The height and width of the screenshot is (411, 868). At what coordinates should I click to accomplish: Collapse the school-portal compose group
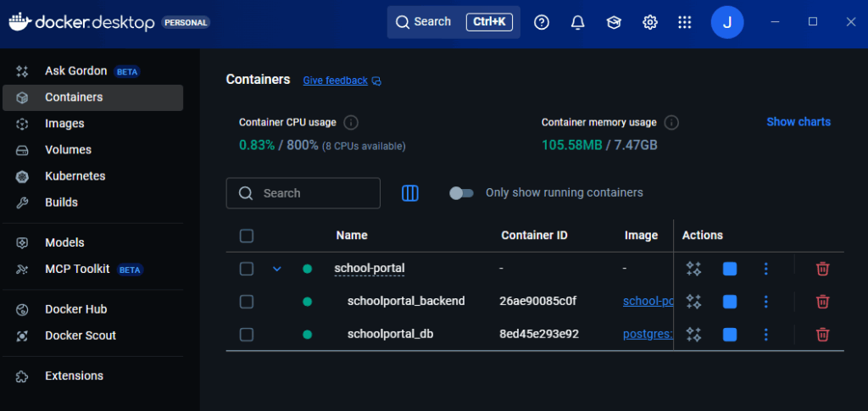pyautogui.click(x=276, y=269)
